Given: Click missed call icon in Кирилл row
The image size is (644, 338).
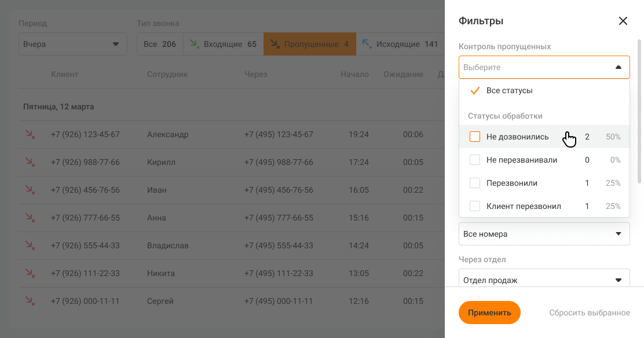Looking at the screenshot, I should [30, 162].
